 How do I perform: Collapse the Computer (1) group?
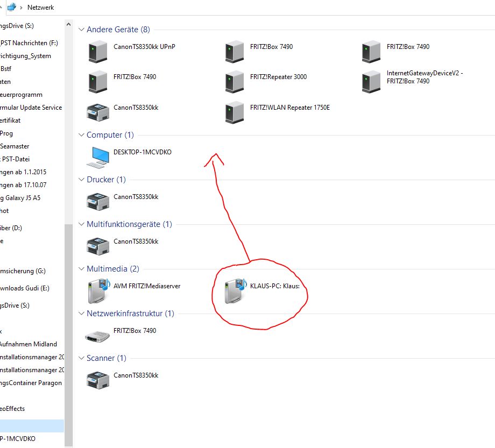coord(81,134)
